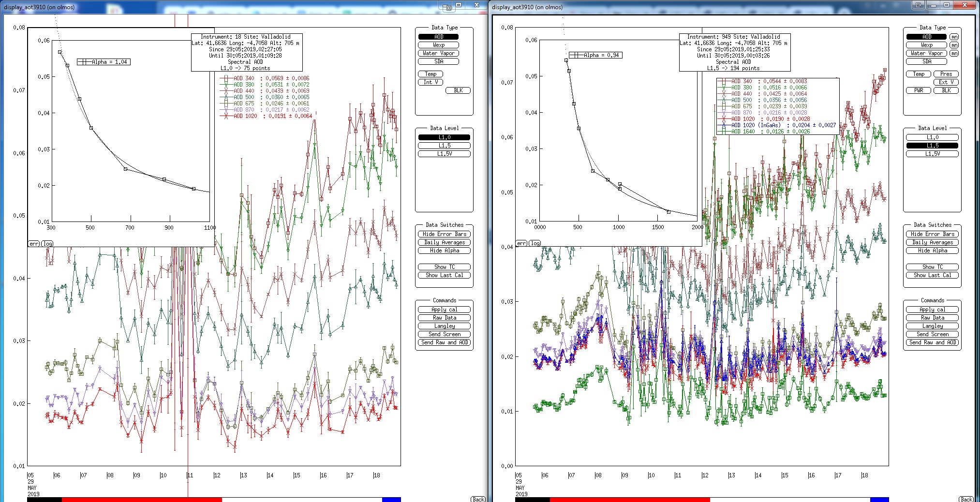Viewport: 980px width, 502px height.
Task: Select Wexp data type in Instrument 18 window
Action: point(439,45)
